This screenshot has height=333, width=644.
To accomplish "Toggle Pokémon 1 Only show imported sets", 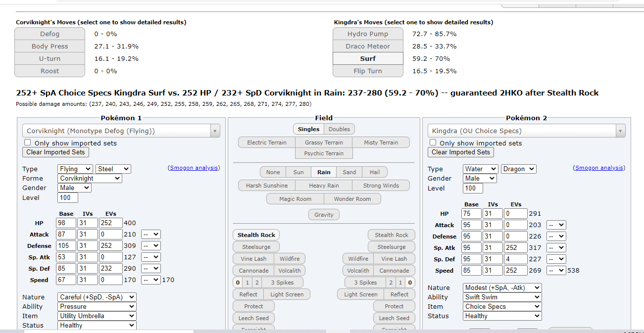I will tap(28, 143).
